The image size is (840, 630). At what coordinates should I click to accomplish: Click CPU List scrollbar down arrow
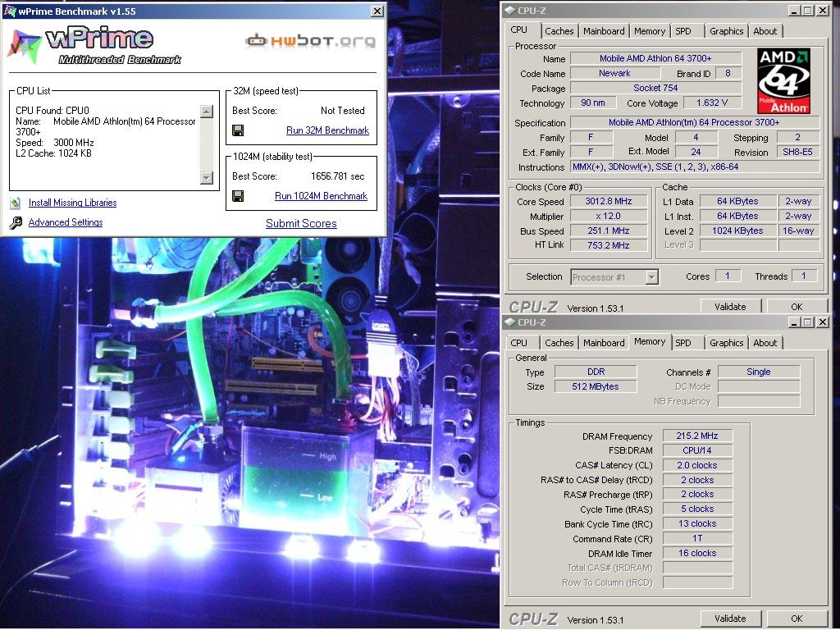(x=206, y=177)
